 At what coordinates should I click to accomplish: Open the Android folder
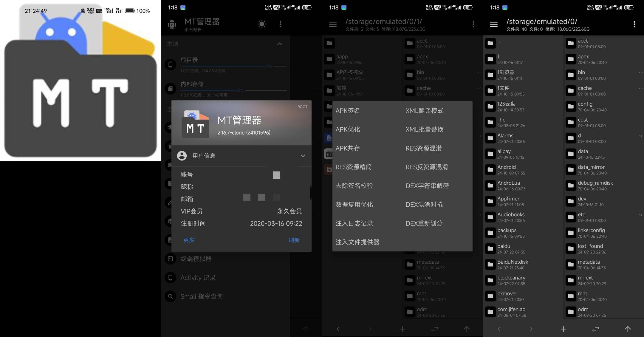523,170
